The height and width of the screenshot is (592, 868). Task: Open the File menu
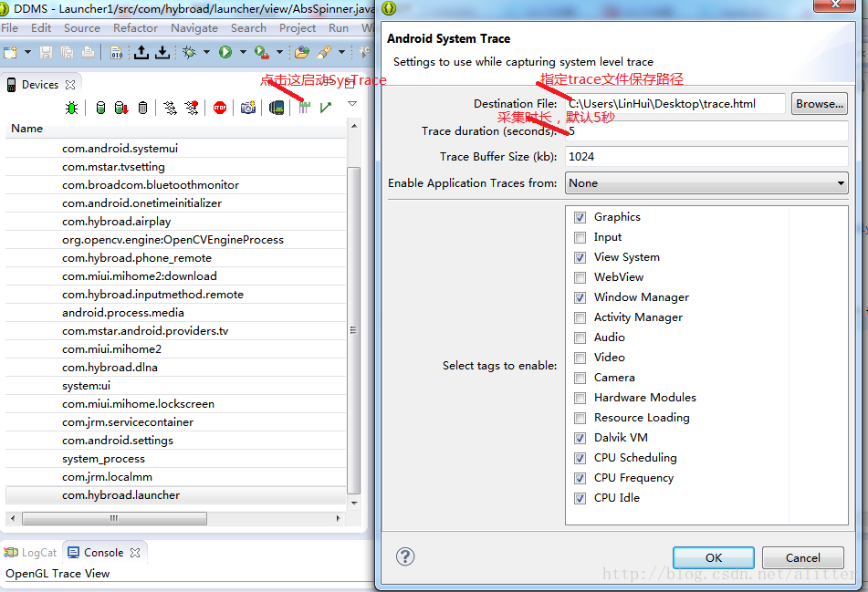(x=9, y=27)
